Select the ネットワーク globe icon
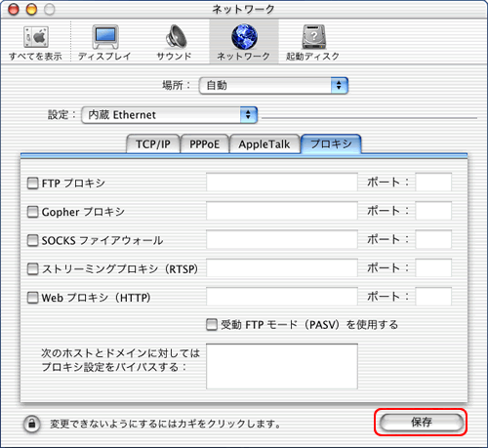 tap(244, 36)
